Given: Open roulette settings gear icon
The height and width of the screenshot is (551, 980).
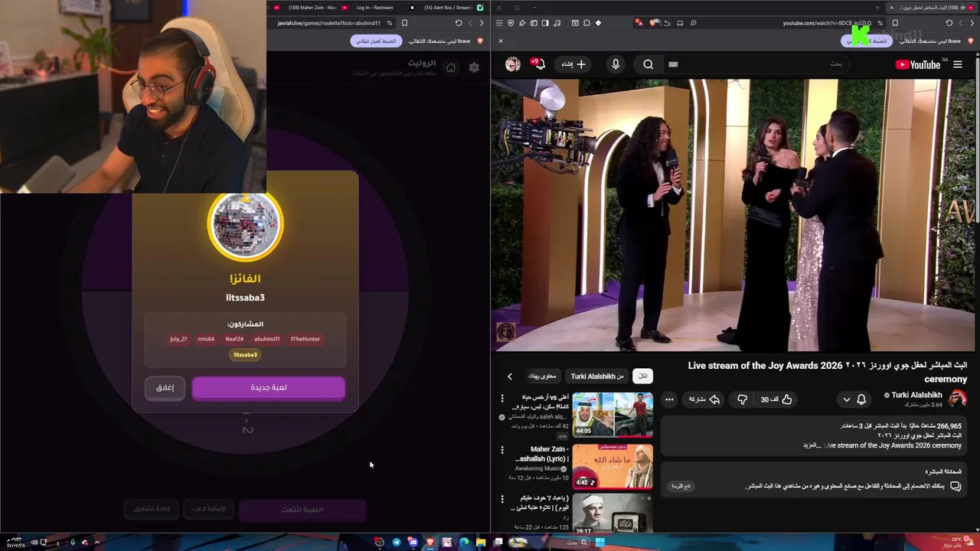Looking at the screenshot, I should coord(474,68).
